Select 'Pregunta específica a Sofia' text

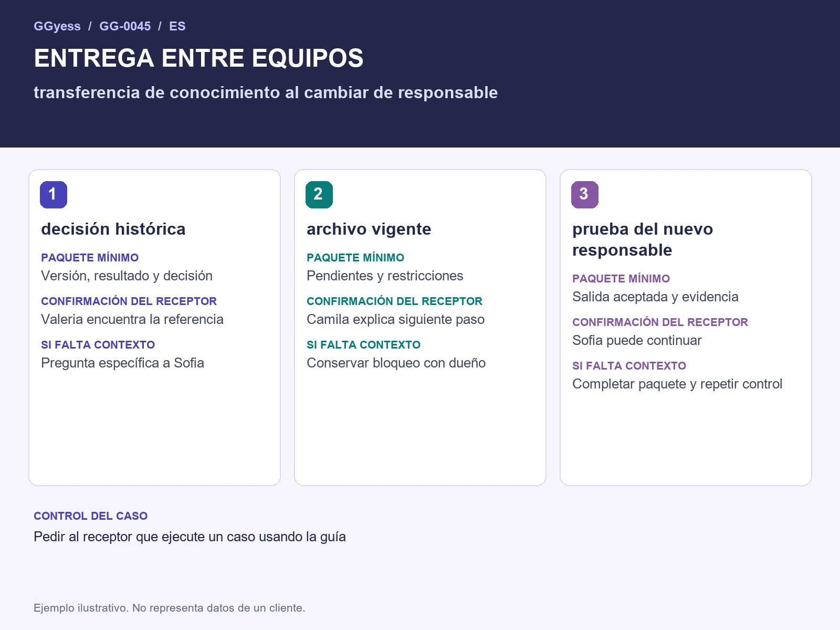[122, 363]
